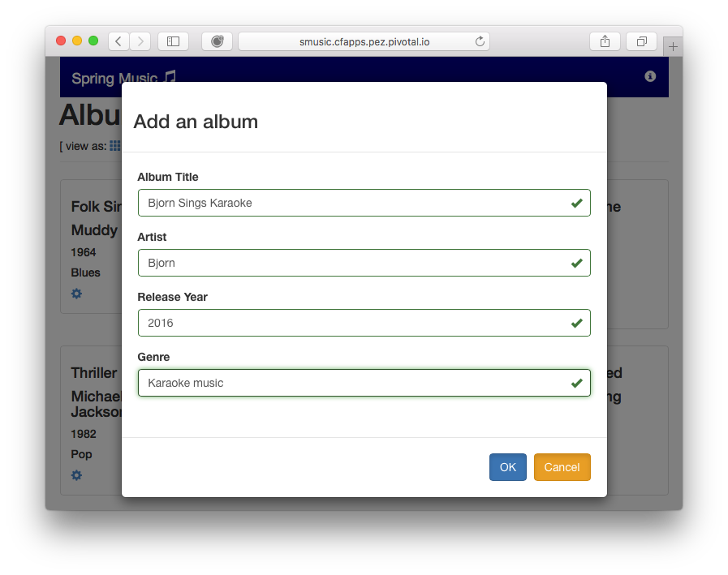This screenshot has height=575, width=728.
Task: Open a new tab with the plus button
Action: coord(673,46)
